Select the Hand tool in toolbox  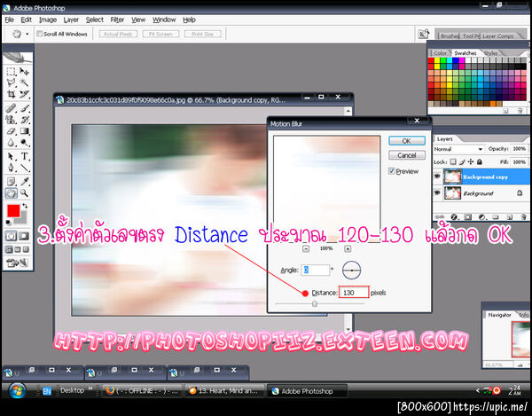pos(11,193)
